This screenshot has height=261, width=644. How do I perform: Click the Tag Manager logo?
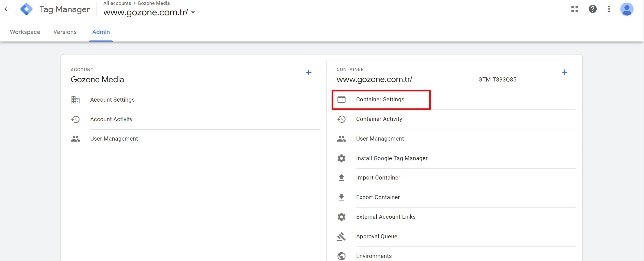(26, 9)
